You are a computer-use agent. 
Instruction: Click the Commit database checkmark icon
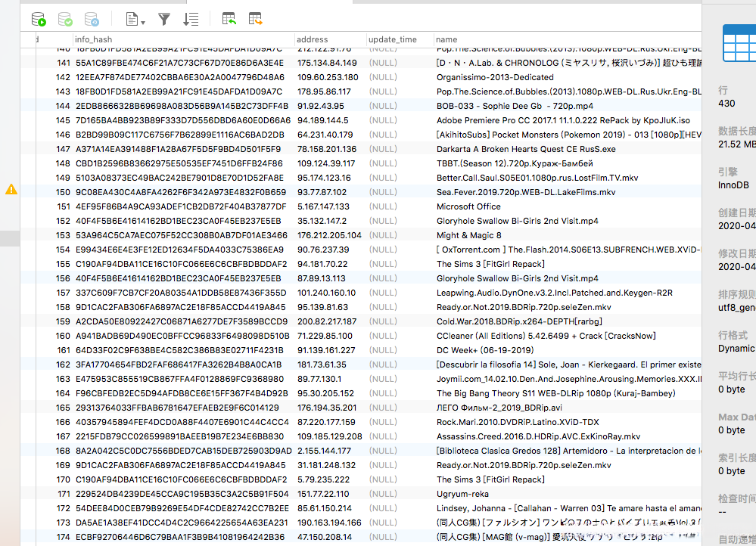pos(65,19)
